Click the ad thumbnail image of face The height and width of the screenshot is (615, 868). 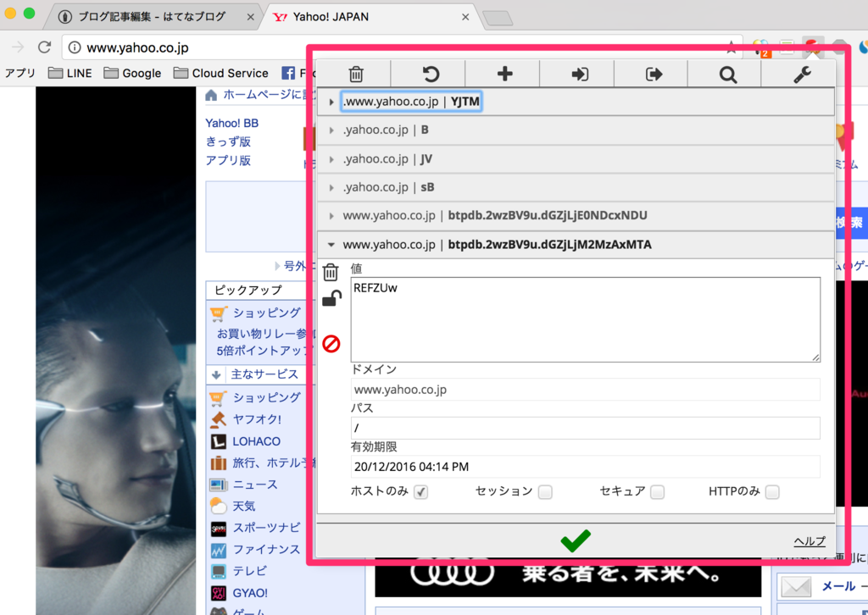(115, 351)
